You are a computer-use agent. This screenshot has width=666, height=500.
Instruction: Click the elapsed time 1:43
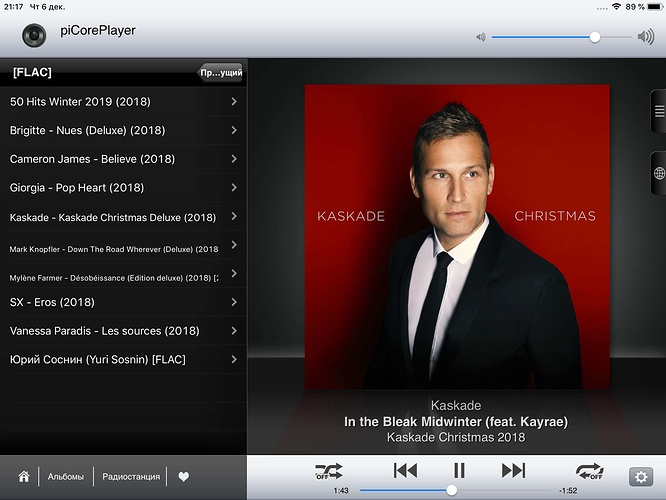pyautogui.click(x=341, y=491)
